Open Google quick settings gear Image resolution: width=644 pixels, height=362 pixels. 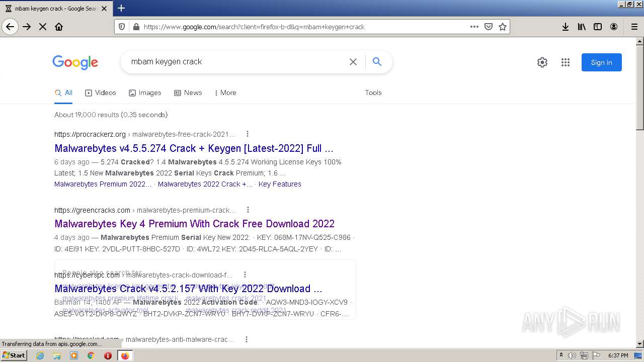(542, 62)
